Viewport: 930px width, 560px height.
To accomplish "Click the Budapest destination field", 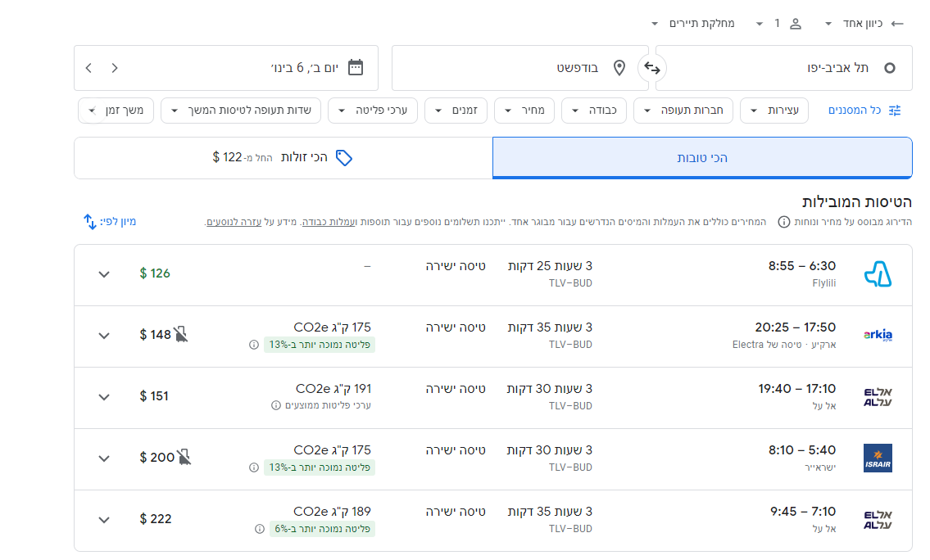I will [x=520, y=68].
